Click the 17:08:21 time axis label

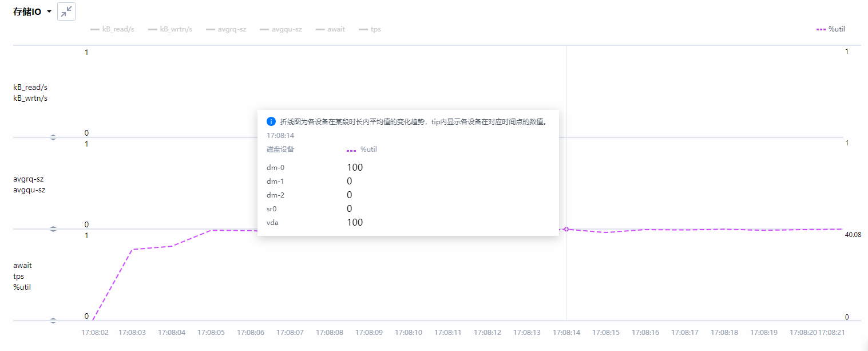pos(831,332)
